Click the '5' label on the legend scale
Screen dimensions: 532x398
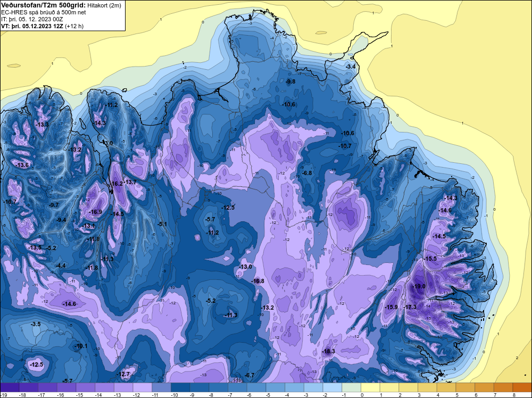tap(457, 395)
